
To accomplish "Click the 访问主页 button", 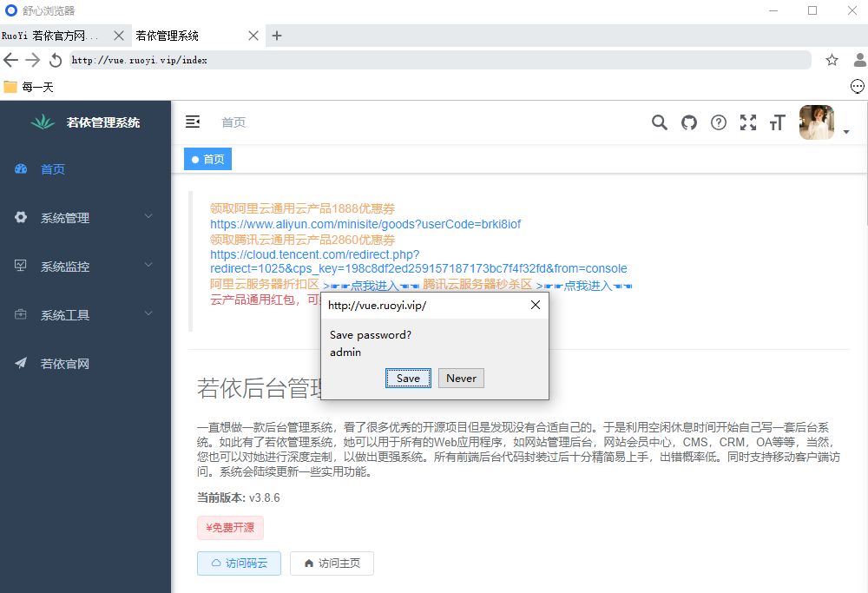I will [x=332, y=563].
